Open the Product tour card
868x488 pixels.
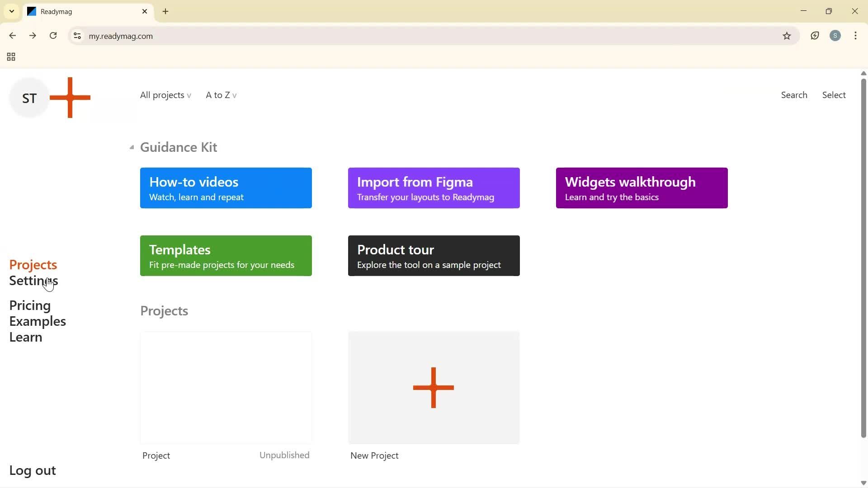click(x=433, y=255)
